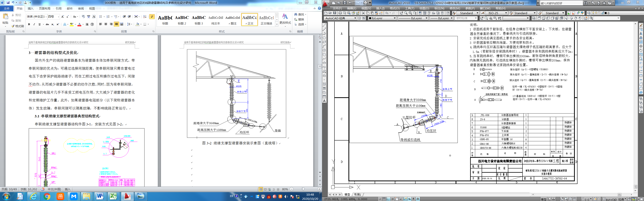Click 替换 (Replace) button in Word
644x201 pixels.
click(299, 20)
